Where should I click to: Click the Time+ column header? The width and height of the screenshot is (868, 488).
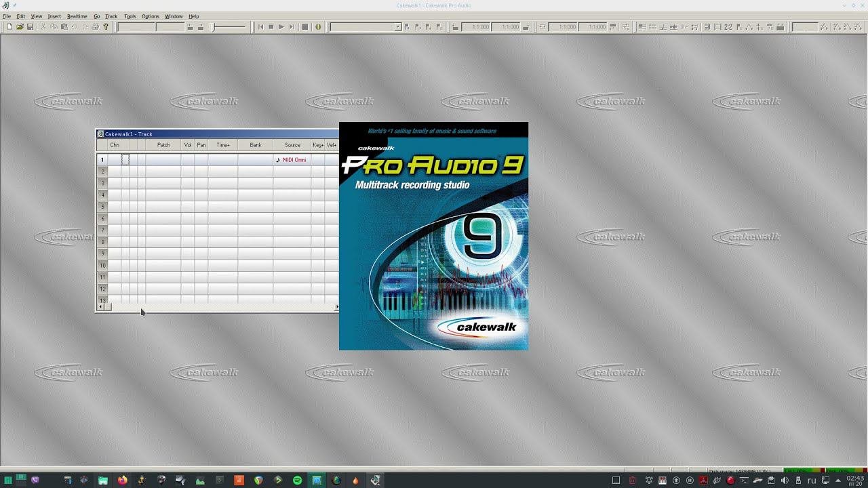(x=223, y=145)
